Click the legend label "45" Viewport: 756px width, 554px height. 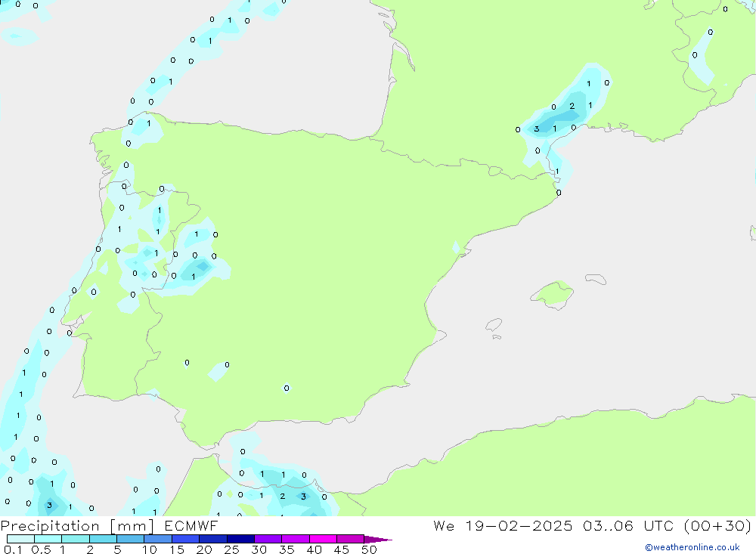click(342, 549)
